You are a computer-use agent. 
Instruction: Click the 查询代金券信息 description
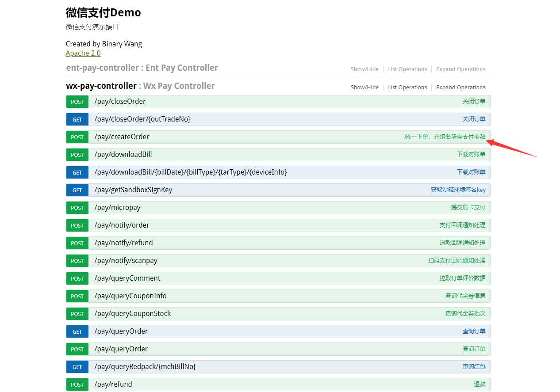[x=465, y=296]
